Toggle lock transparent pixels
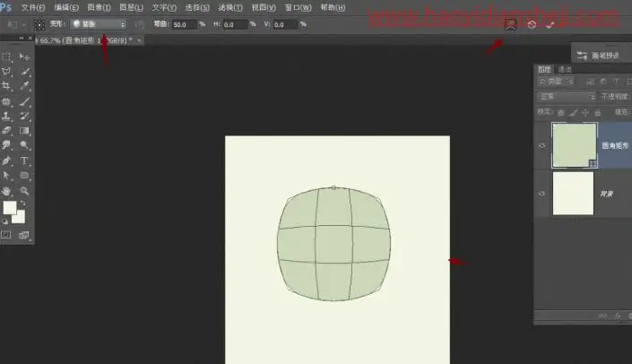The height and width of the screenshot is (364, 632). tap(560, 112)
